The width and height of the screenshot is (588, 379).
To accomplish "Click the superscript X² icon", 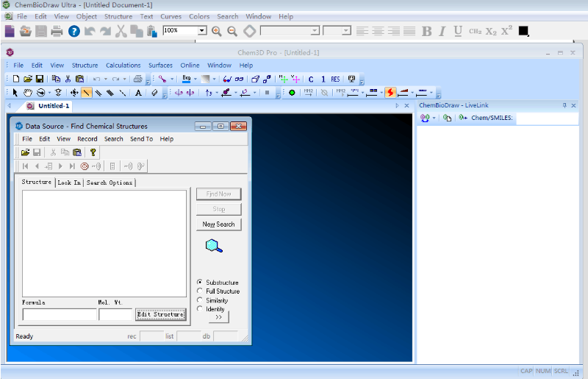I will (x=506, y=31).
